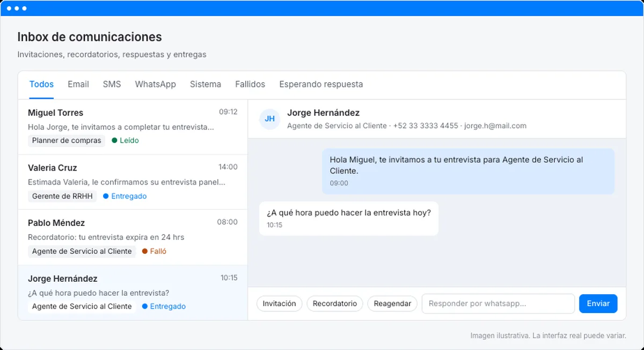Image resolution: width=644 pixels, height=350 pixels.
Task: Click the 09:12 time on Miguel Torres
Action: tap(228, 112)
